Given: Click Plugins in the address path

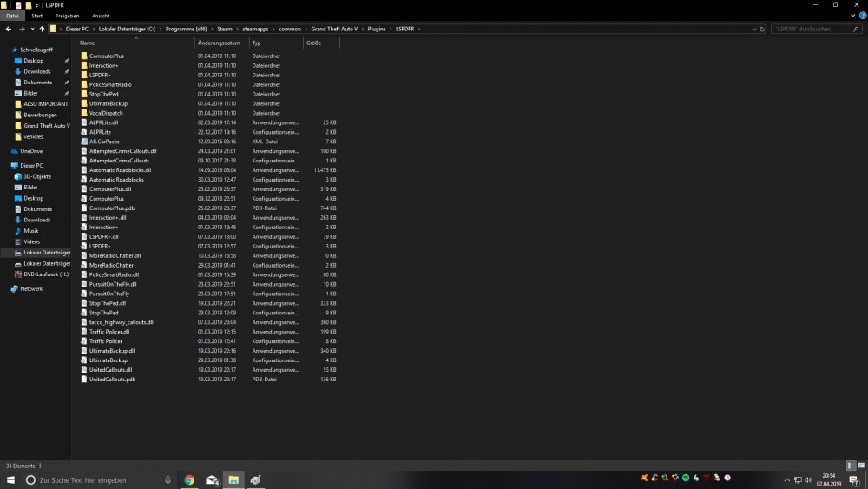Looking at the screenshot, I should point(377,29).
